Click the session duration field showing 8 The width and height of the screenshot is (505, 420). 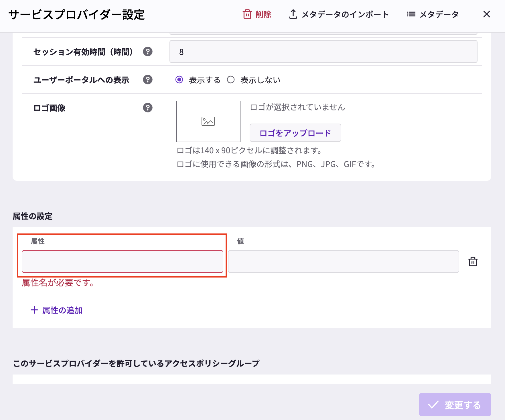pyautogui.click(x=323, y=52)
